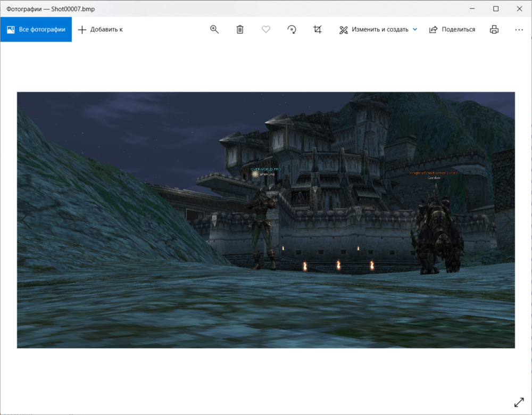Minimize the Photos window

pyautogui.click(x=472, y=9)
